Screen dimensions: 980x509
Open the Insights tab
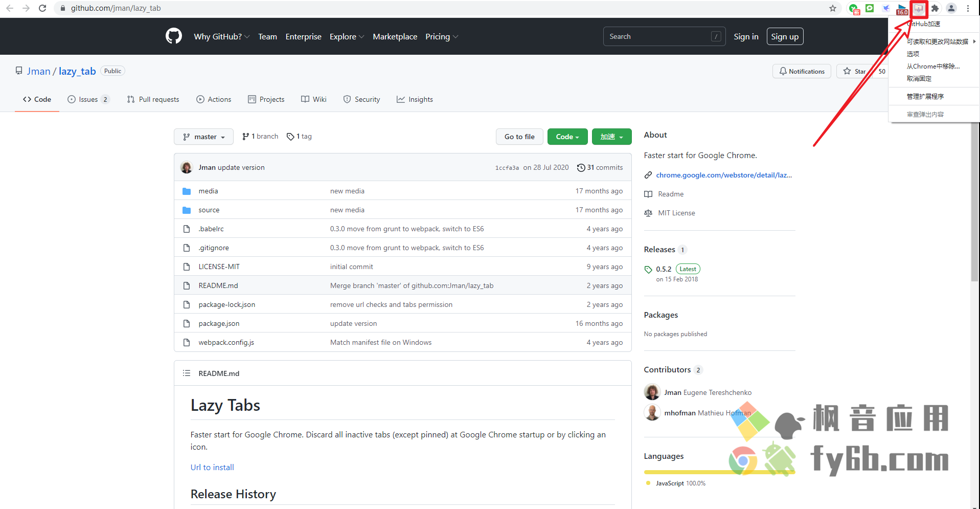(x=415, y=99)
